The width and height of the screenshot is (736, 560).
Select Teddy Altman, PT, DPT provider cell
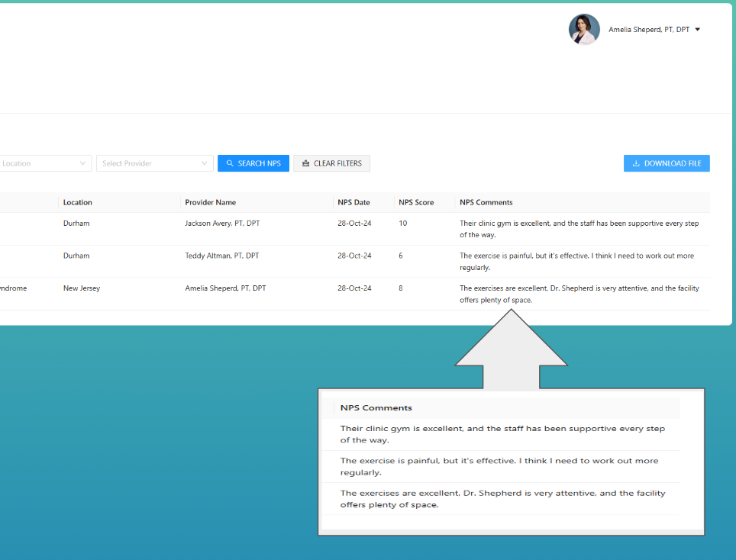[x=222, y=256]
